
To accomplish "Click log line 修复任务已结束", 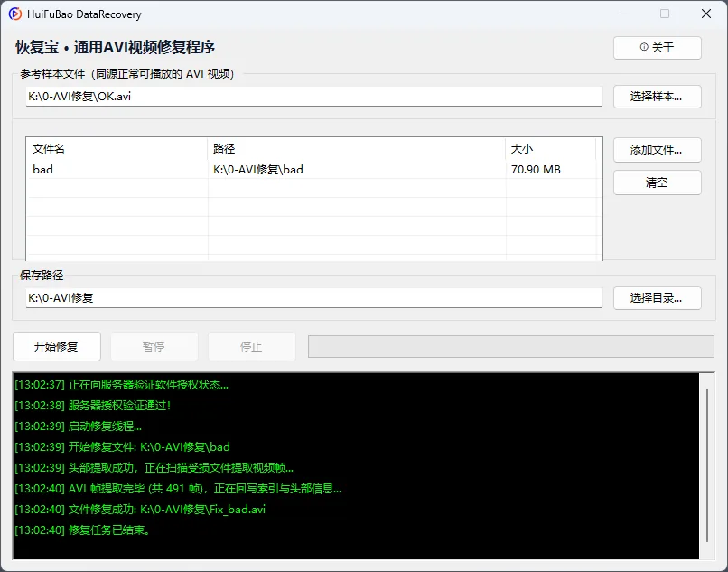I will click(82, 530).
